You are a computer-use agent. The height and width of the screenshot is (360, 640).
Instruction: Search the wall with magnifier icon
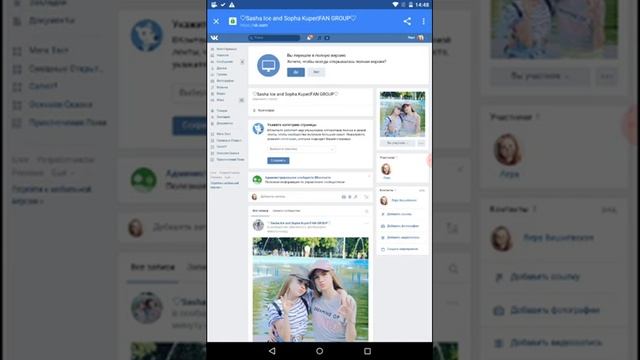pyautogui.click(x=366, y=211)
